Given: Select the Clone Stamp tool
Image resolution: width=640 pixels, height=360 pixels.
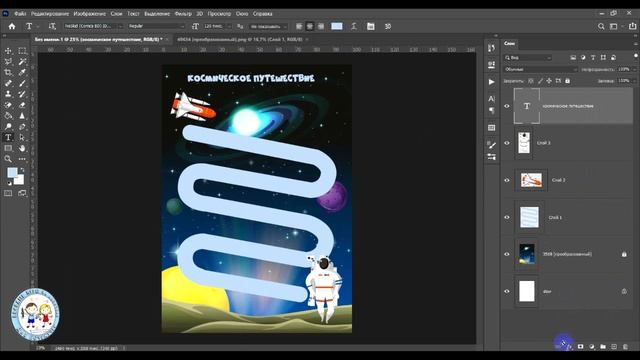Looking at the screenshot, I should pos(8,94).
